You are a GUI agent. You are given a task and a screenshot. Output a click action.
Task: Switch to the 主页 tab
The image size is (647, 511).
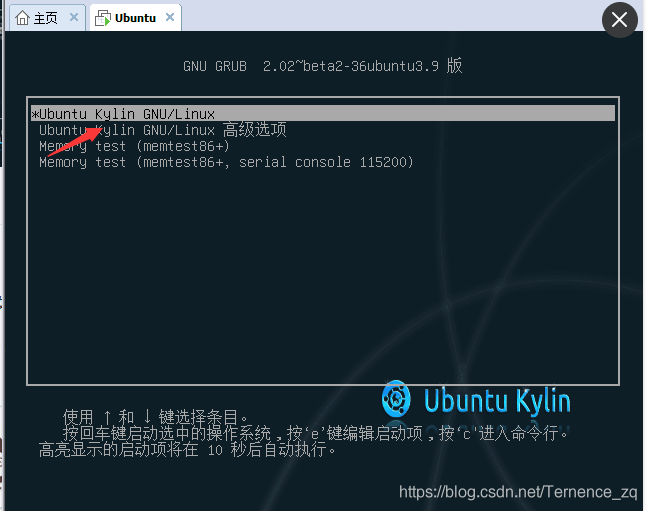(45, 18)
